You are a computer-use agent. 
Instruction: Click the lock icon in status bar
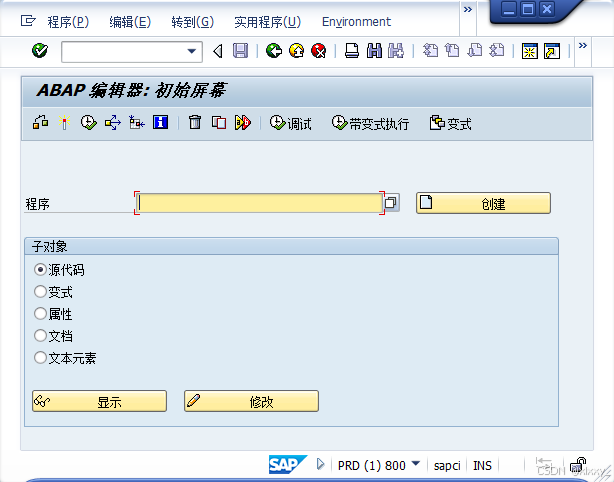(578, 465)
